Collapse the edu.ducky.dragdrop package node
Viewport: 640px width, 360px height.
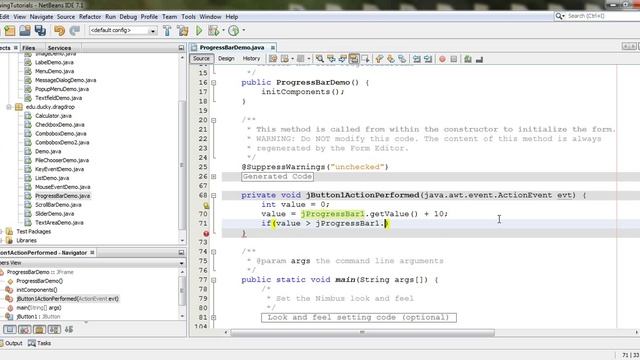point(9,107)
